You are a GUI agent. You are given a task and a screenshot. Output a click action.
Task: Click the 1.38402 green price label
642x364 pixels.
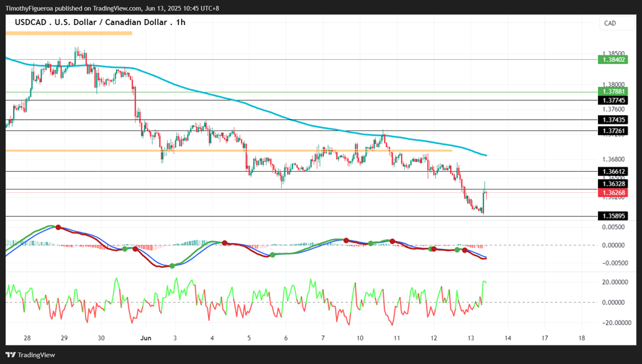point(612,60)
